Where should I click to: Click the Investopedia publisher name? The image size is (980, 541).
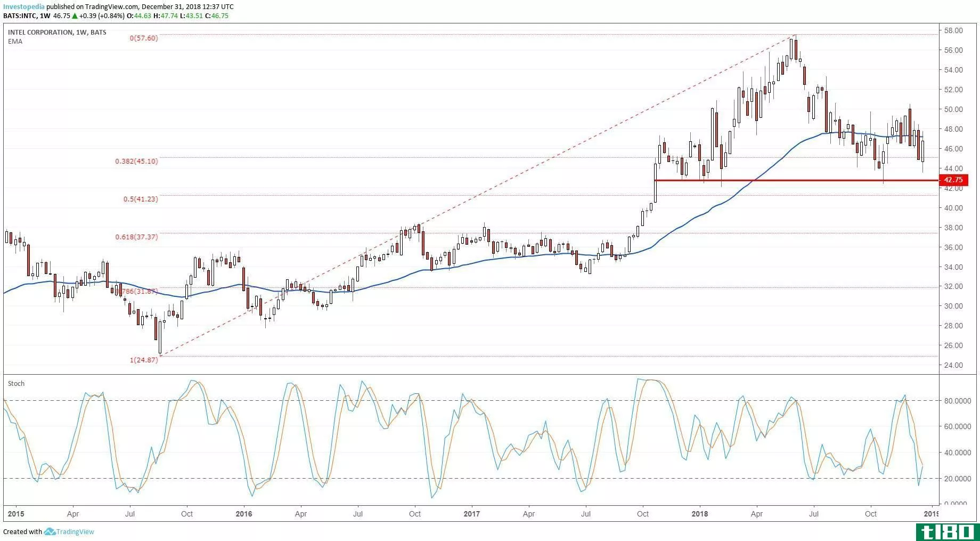click(24, 7)
